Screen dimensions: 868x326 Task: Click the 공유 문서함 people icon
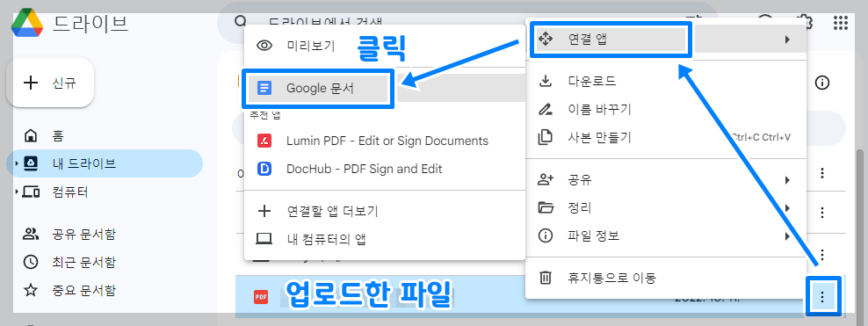click(x=31, y=234)
